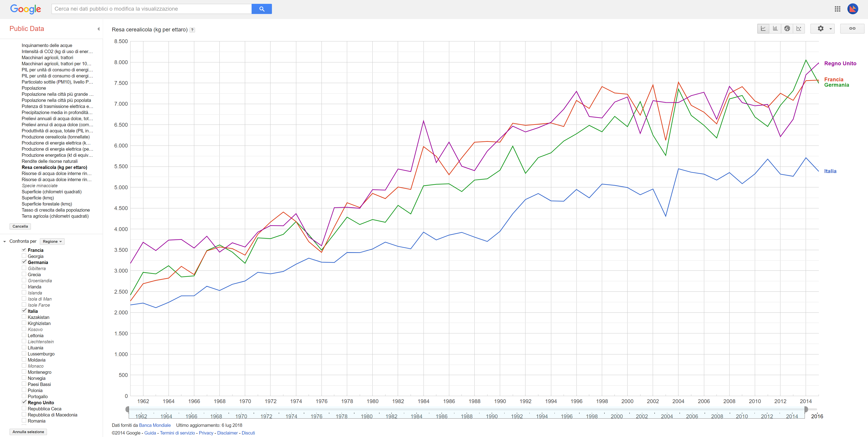Open the link sharing button
The height and width of the screenshot is (437, 868).
coord(852,29)
